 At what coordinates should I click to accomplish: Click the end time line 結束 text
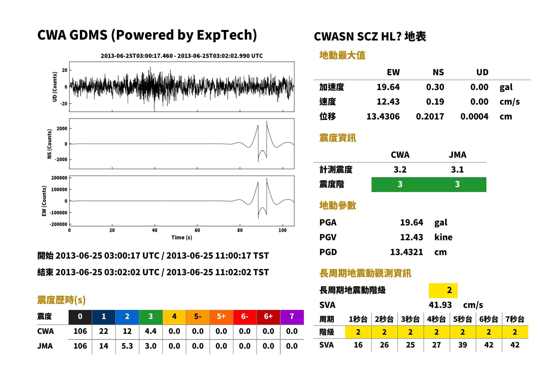pyautogui.click(x=153, y=272)
